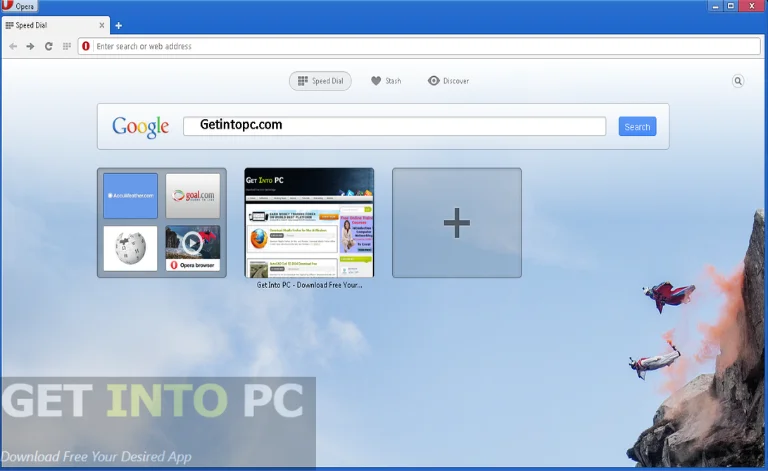The image size is (768, 471).
Task: Click the magnifier search icon at right
Action: coord(738,81)
